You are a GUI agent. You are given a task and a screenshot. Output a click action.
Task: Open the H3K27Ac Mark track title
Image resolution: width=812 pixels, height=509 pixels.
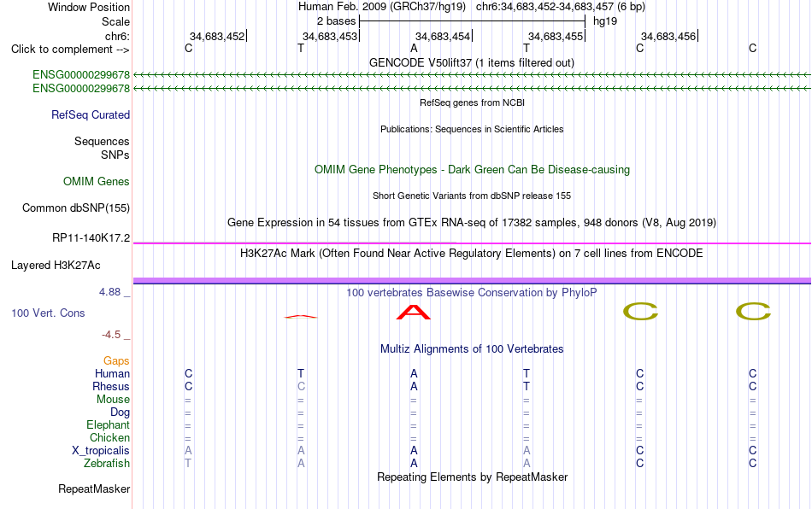tap(472, 253)
